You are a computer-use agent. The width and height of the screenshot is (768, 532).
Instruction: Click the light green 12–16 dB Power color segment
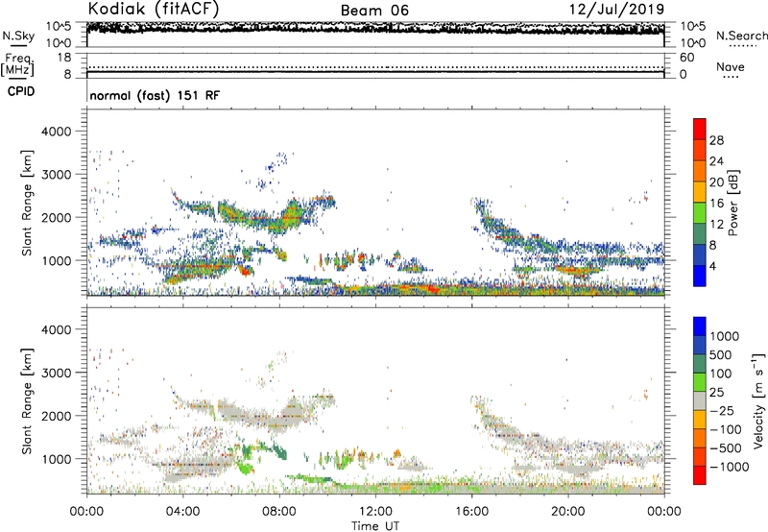click(700, 213)
